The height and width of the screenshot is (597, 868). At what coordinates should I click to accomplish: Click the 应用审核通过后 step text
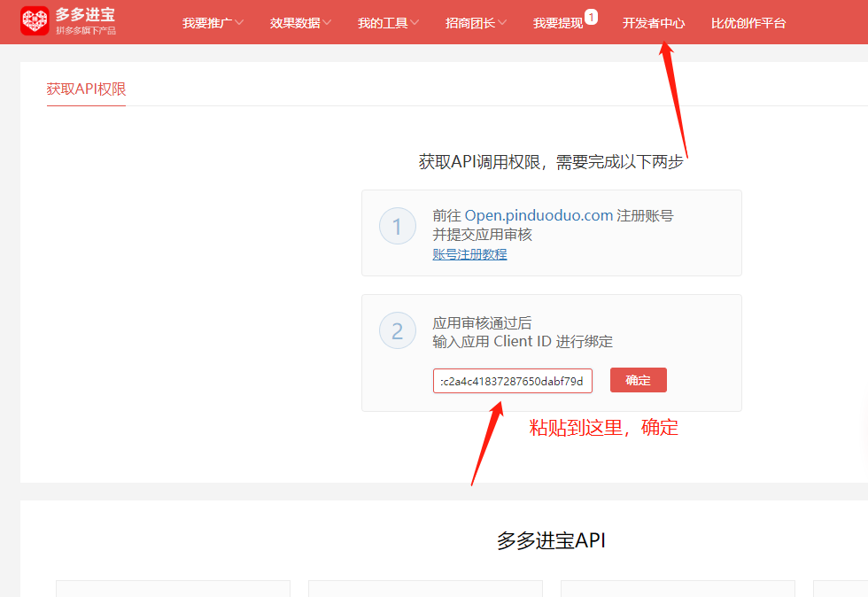[482, 323]
